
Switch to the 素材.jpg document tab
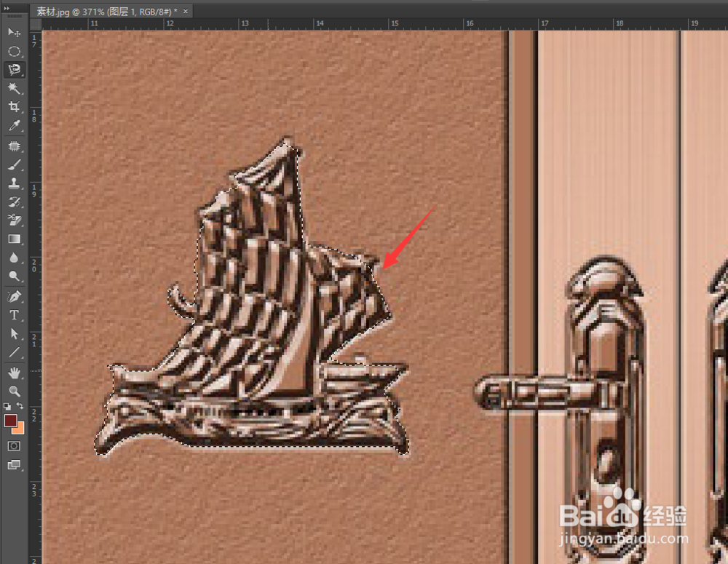[x=107, y=12]
